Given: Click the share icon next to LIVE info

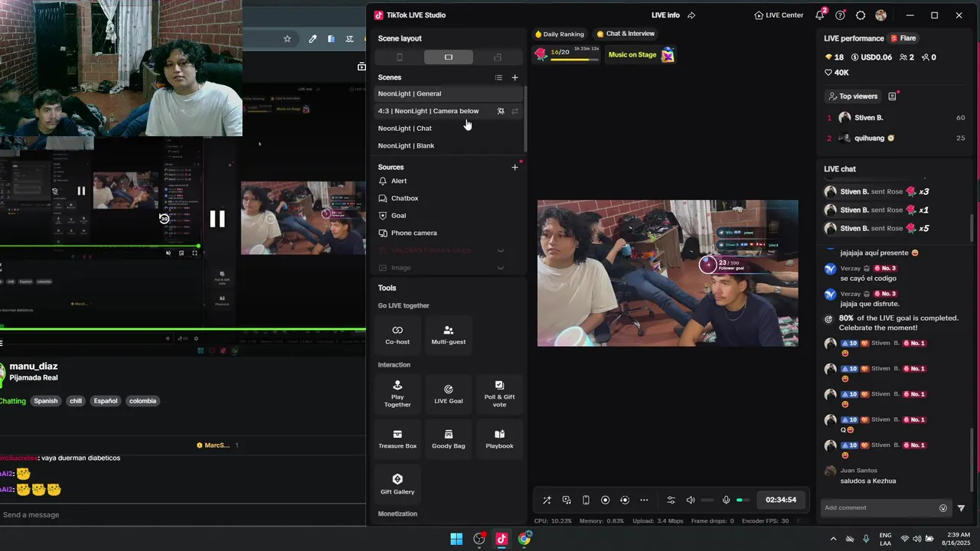Looking at the screenshot, I should tap(691, 15).
